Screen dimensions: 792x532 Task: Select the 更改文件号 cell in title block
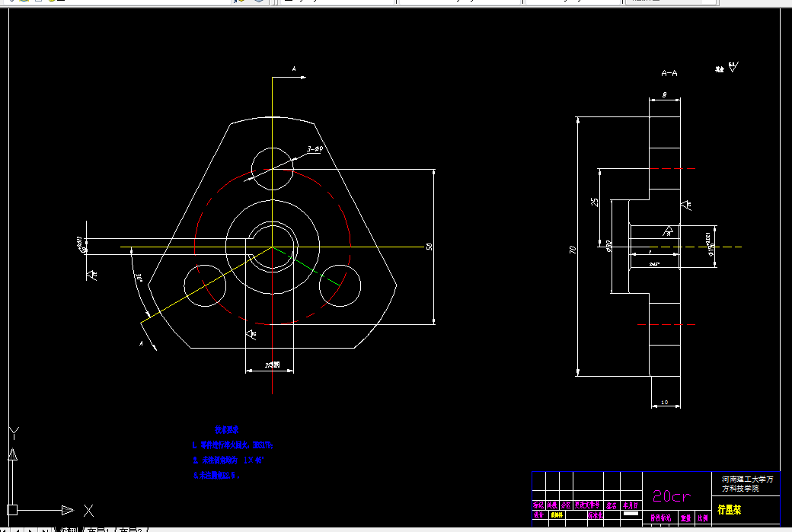point(587,505)
